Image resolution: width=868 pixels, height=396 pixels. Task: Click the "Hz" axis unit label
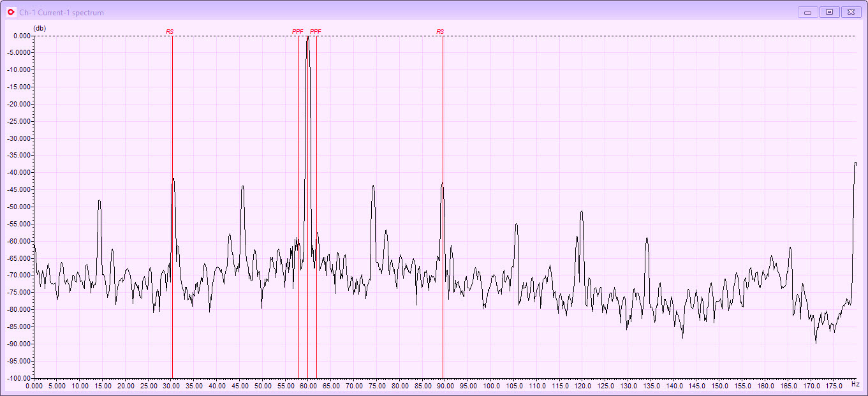[x=855, y=384]
